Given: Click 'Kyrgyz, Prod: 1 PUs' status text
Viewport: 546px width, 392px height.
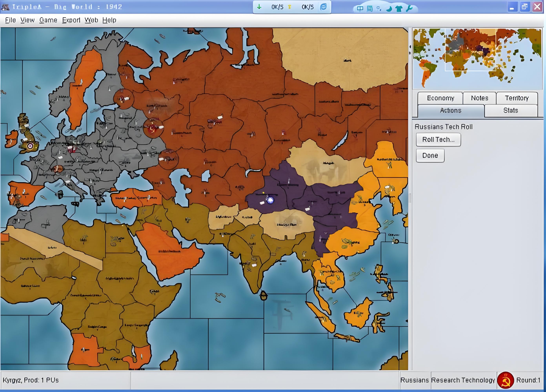Looking at the screenshot, I should (31, 380).
